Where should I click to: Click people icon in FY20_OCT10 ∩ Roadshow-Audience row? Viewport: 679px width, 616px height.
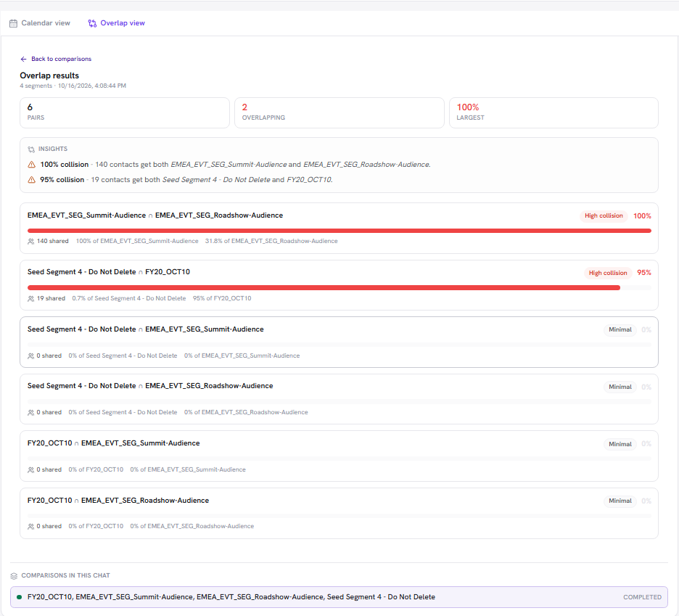tap(30, 527)
